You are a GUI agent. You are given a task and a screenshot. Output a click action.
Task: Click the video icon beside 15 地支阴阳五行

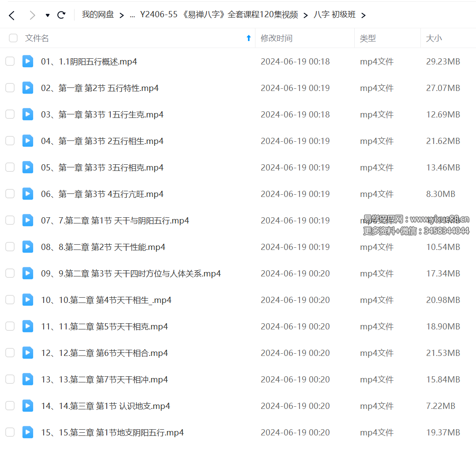point(27,432)
